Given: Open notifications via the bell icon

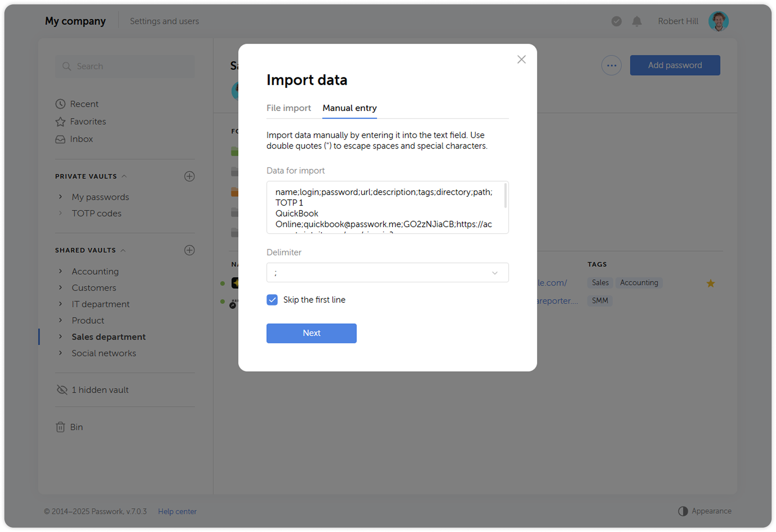Looking at the screenshot, I should coord(636,21).
